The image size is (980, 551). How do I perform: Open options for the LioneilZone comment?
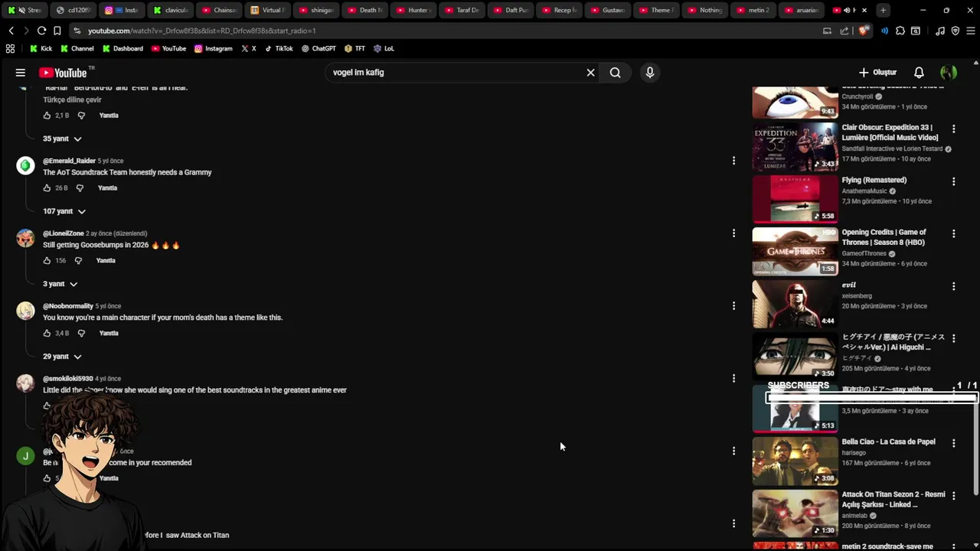click(733, 233)
